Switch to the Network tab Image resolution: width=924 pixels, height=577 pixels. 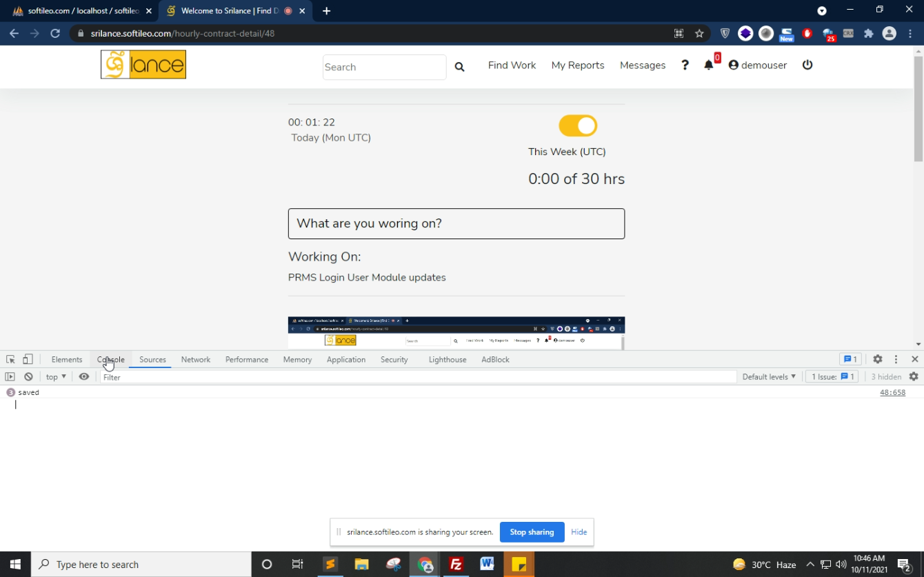point(195,359)
